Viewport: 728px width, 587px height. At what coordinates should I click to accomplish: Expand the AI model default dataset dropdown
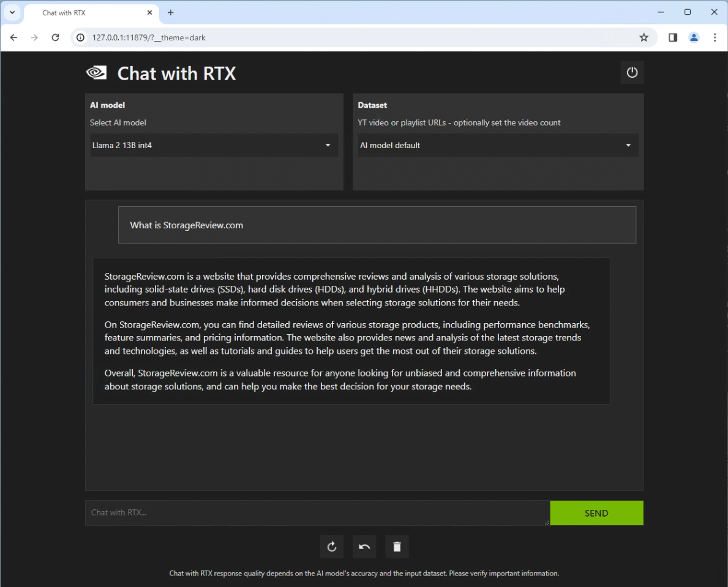tap(498, 145)
